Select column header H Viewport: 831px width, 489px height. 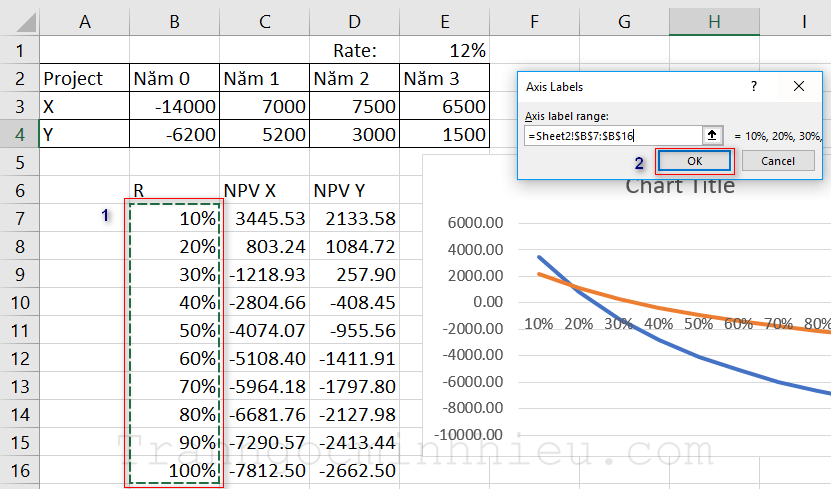tap(714, 20)
